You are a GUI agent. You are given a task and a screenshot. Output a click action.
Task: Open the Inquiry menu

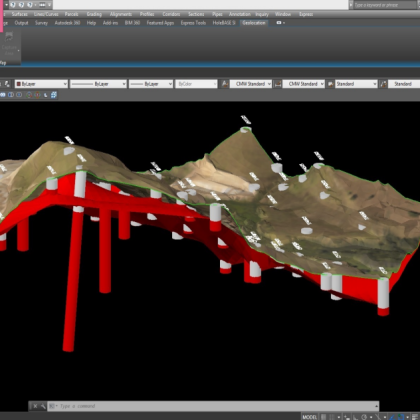click(x=262, y=14)
